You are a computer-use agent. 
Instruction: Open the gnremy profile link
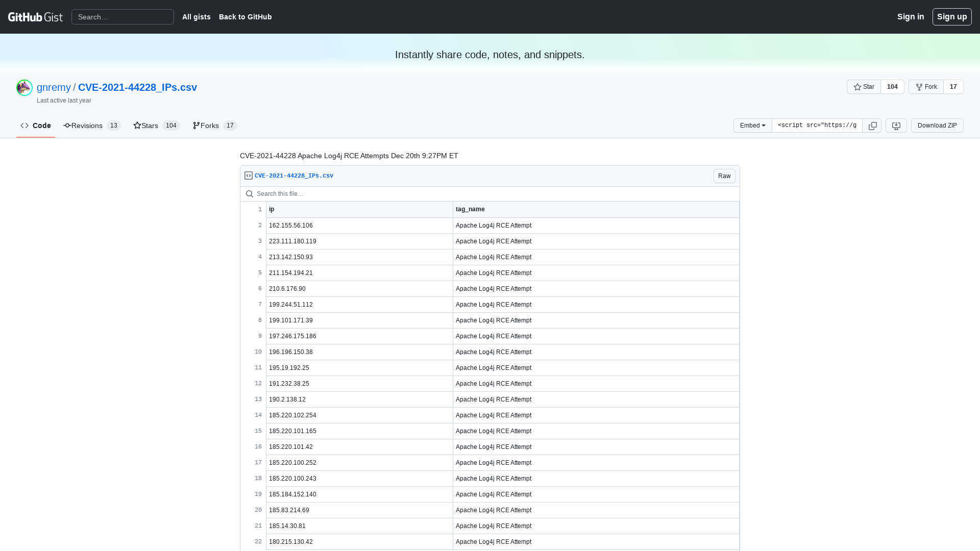pyautogui.click(x=54, y=87)
